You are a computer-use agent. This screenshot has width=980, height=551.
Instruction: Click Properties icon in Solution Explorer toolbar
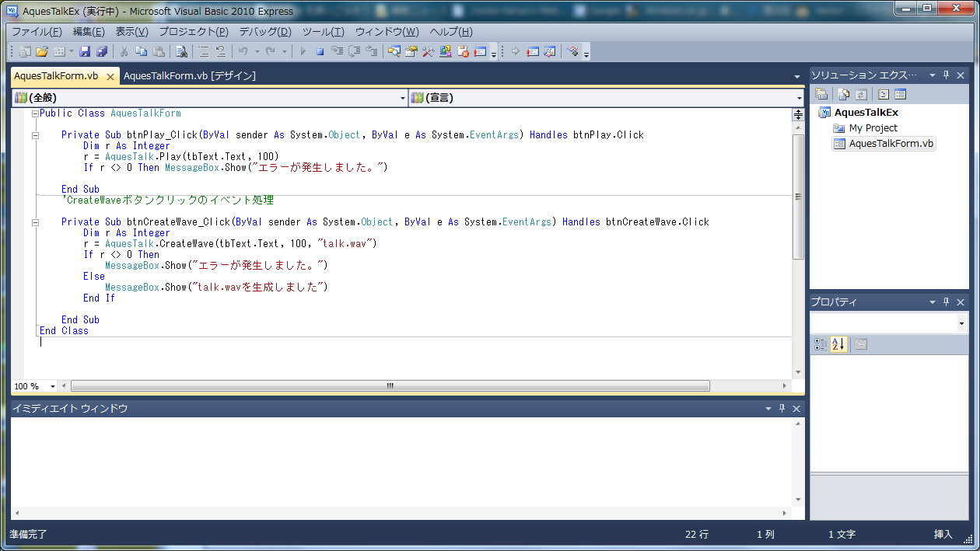821,94
